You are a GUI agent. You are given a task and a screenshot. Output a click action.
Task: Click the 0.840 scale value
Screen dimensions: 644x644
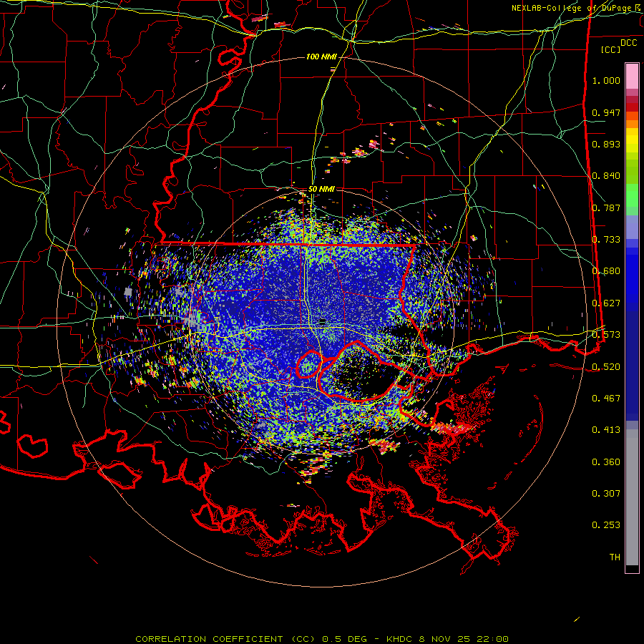pos(606,176)
